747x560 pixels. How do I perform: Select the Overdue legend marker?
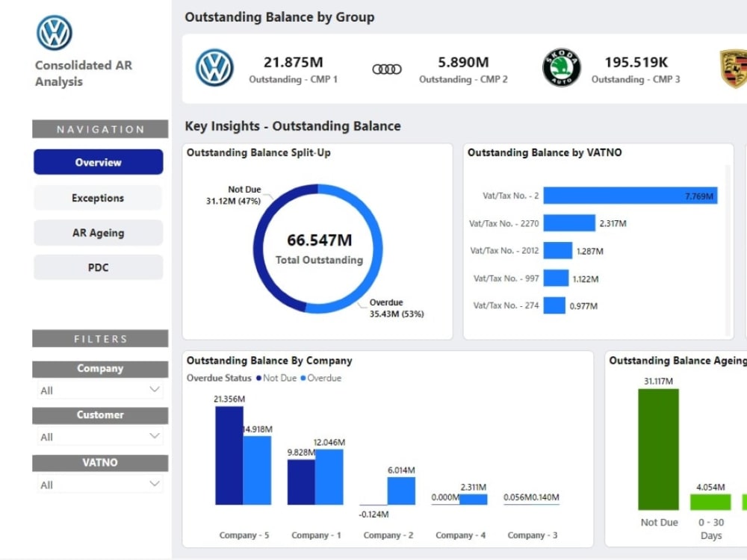(303, 378)
